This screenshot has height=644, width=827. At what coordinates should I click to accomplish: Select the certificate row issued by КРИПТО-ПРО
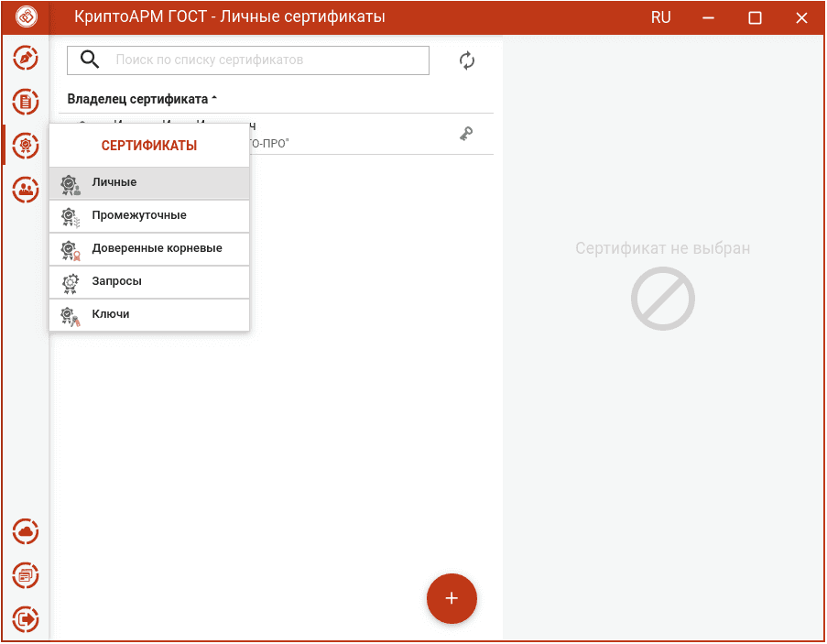click(276, 134)
